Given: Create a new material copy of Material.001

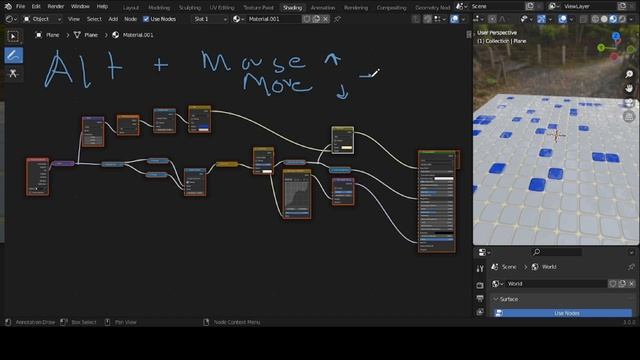Looking at the screenshot, I should [x=316, y=19].
